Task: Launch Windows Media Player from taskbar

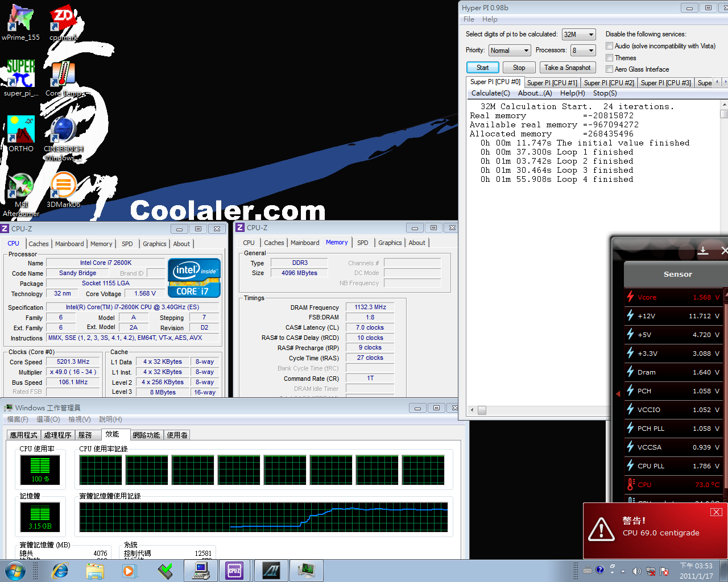Action: tap(130, 571)
